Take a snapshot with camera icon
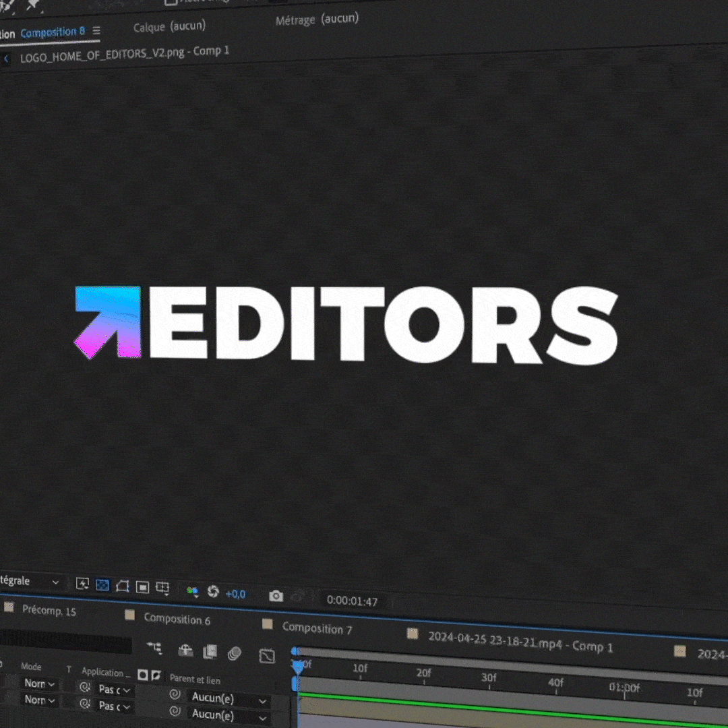 276,596
